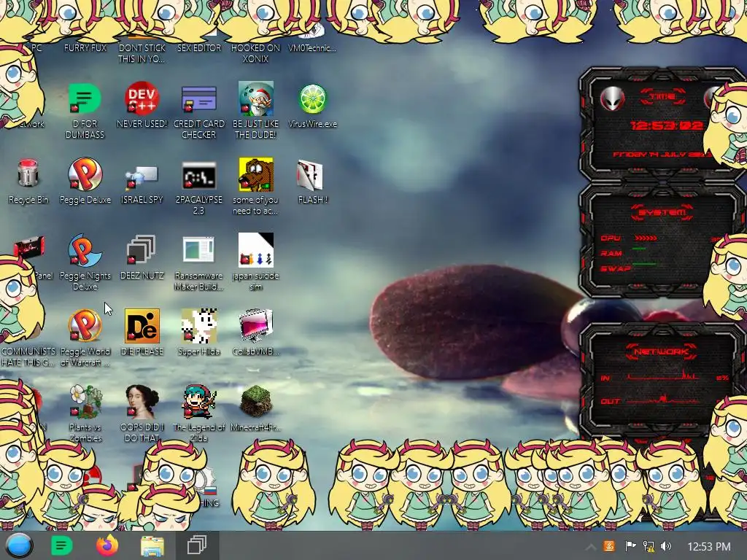
Task: Click the orange Java tray icon
Action: pos(609,546)
